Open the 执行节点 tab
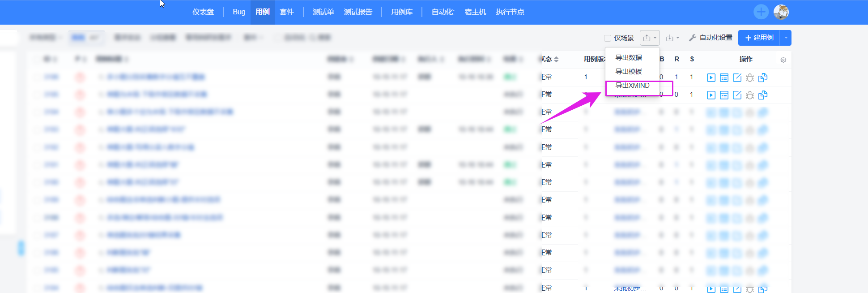The height and width of the screenshot is (293, 868). tap(510, 12)
